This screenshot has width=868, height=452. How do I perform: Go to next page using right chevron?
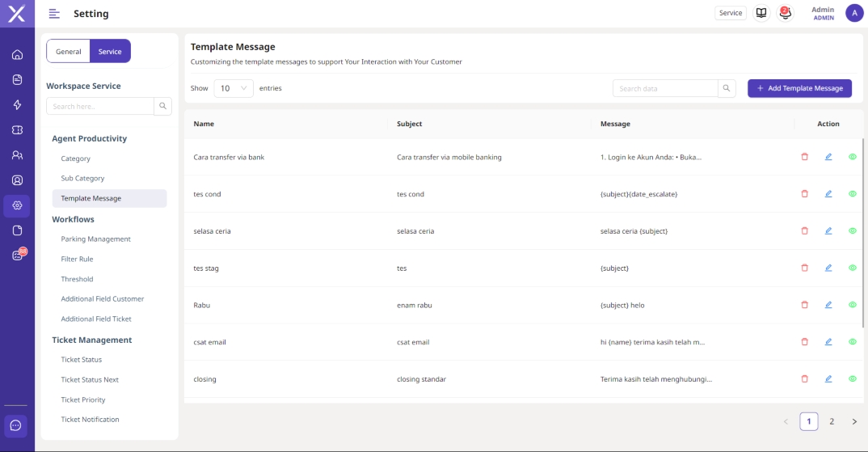[854, 421]
